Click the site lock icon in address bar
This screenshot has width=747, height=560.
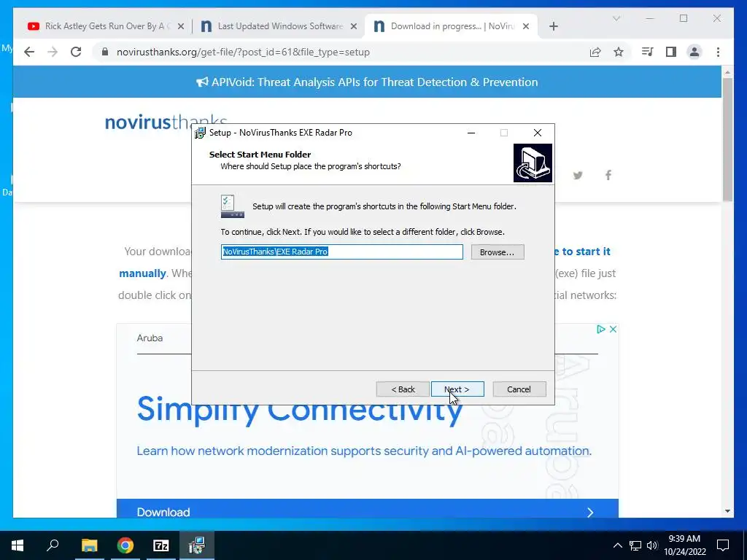pyautogui.click(x=105, y=52)
